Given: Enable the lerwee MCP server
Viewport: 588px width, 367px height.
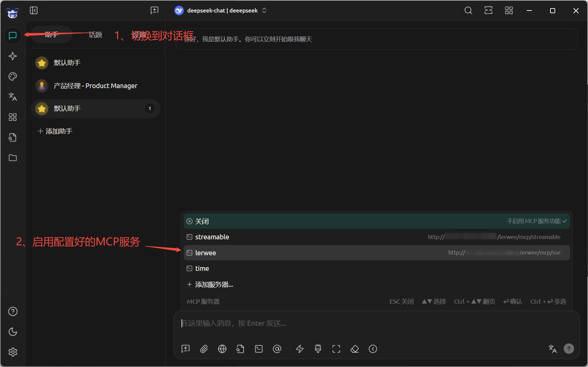Looking at the screenshot, I should 377,253.
